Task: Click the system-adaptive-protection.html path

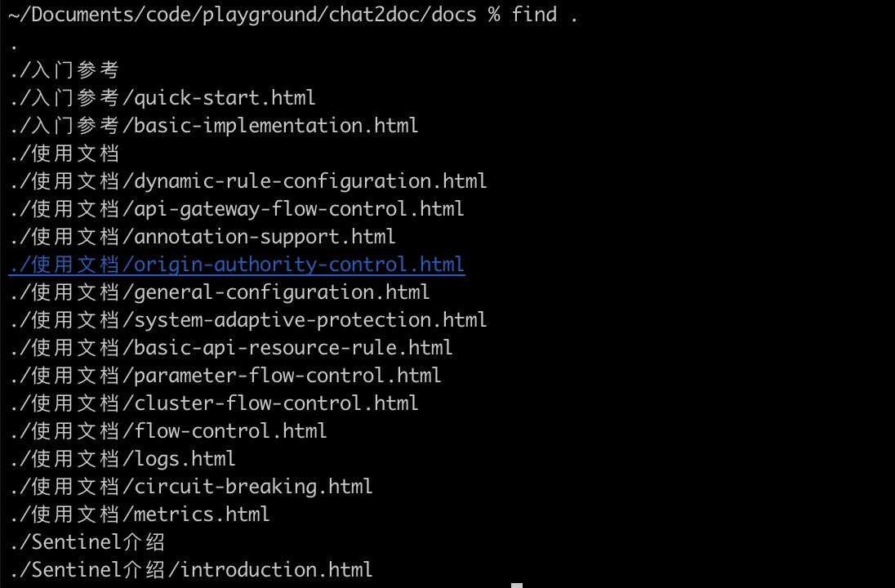Action: coord(249,320)
